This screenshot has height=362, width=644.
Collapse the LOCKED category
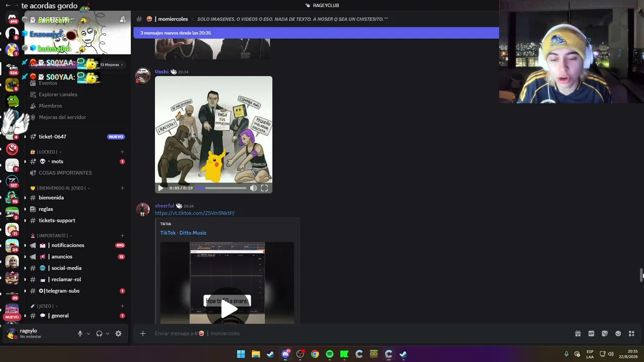pyautogui.click(x=46, y=152)
